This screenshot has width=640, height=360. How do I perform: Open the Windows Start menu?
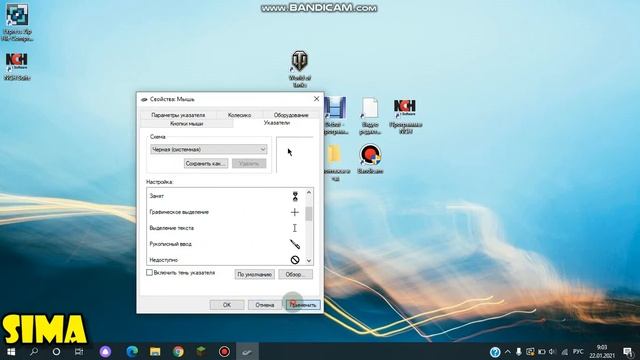tap(11, 351)
